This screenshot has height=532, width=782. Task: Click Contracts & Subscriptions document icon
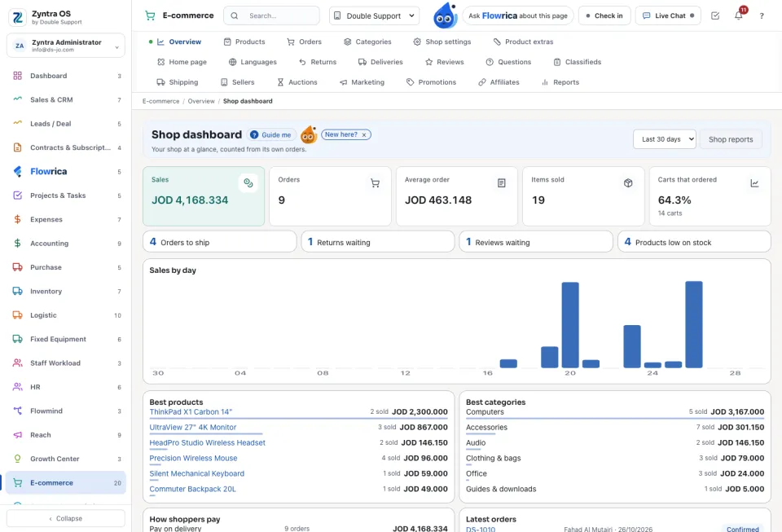[x=17, y=147]
